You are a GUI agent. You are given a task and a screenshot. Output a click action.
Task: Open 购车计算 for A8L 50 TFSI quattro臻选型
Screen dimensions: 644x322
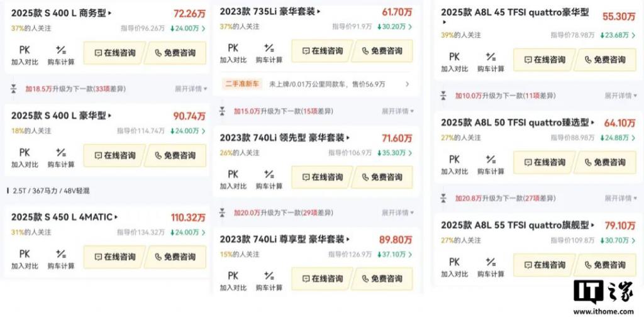(491, 165)
